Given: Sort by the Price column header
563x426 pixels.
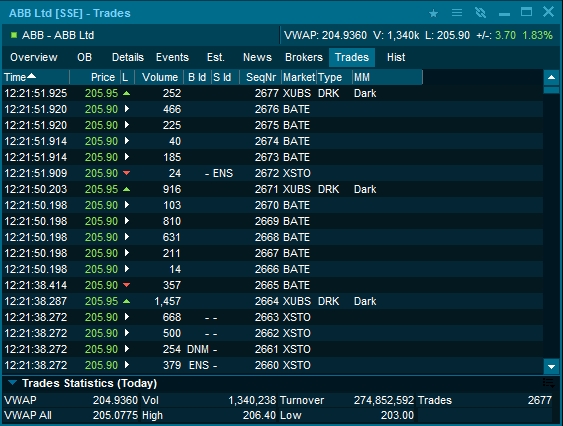Looking at the screenshot, I should 95,77.
